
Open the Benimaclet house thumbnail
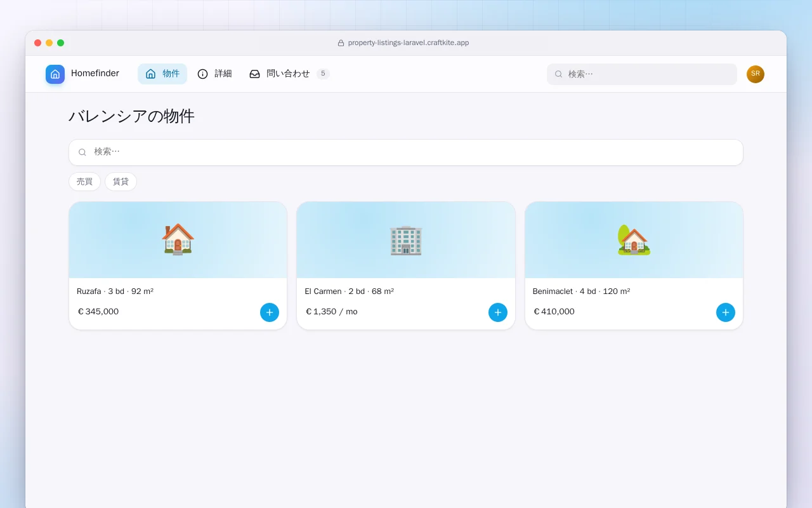click(x=634, y=240)
